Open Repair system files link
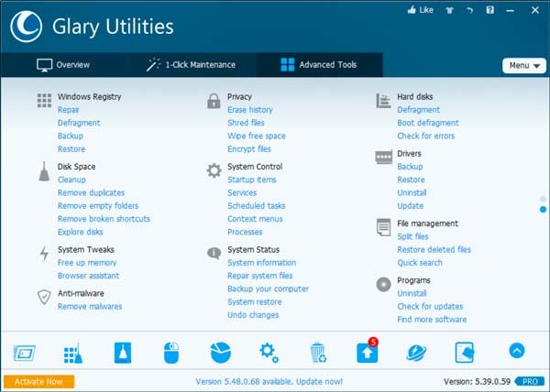 [x=260, y=276]
